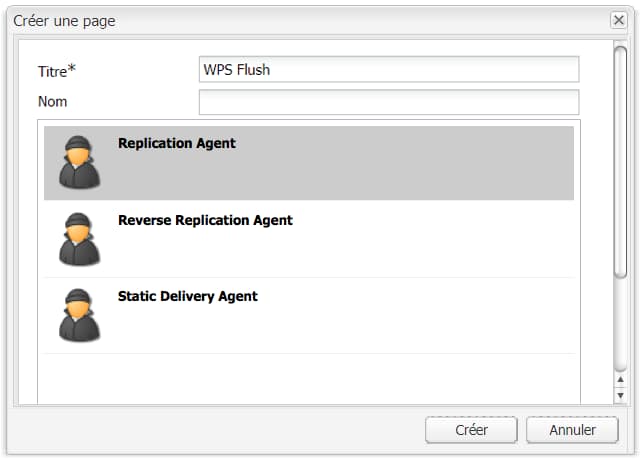Click into the empty Nom field
642x463 pixels.
pyautogui.click(x=389, y=102)
